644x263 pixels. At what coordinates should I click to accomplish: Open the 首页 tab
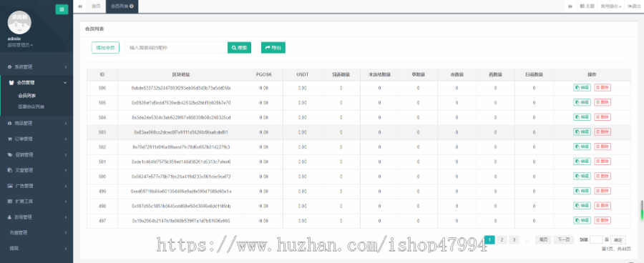96,6
